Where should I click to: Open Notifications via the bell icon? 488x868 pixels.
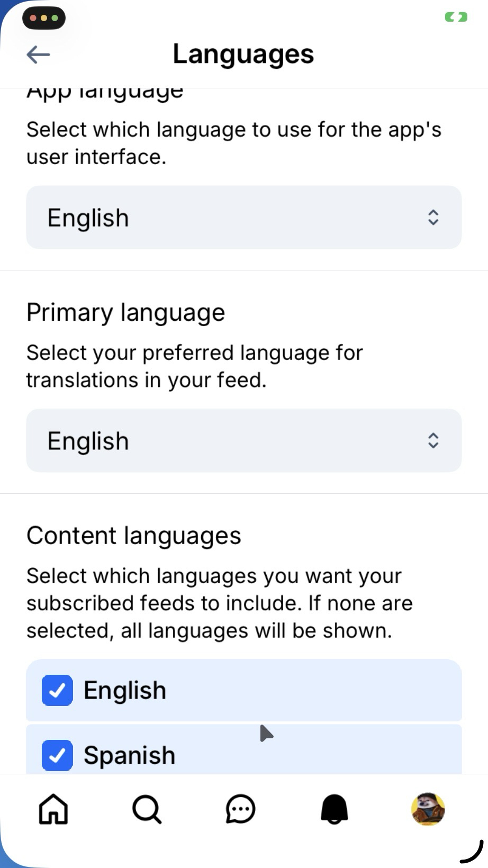click(335, 809)
